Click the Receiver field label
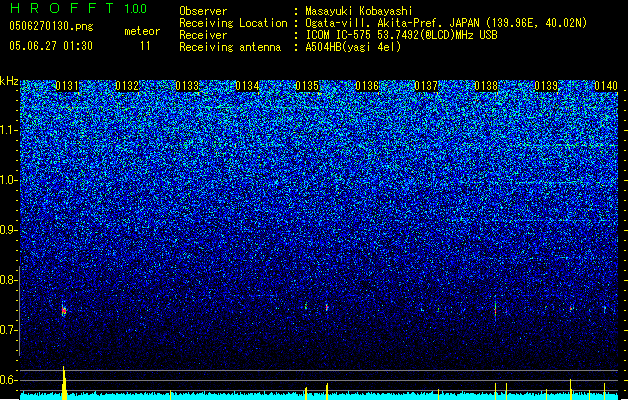 point(203,35)
